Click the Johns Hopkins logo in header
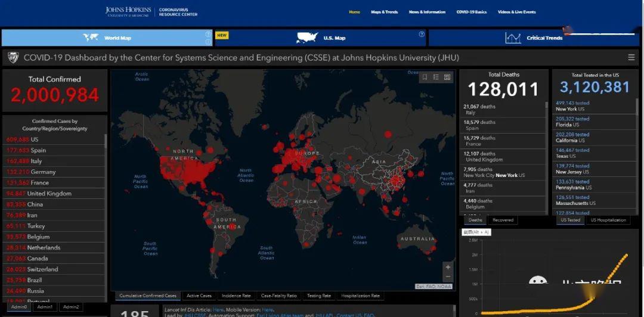This screenshot has width=644, height=317. coord(128,11)
